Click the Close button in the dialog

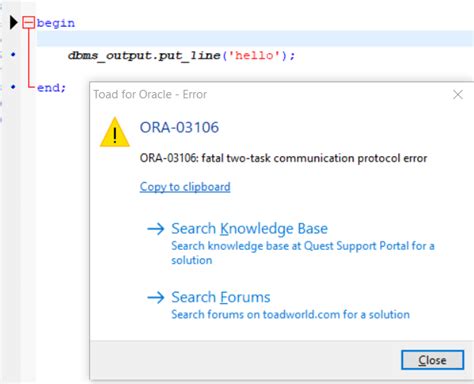(432, 360)
